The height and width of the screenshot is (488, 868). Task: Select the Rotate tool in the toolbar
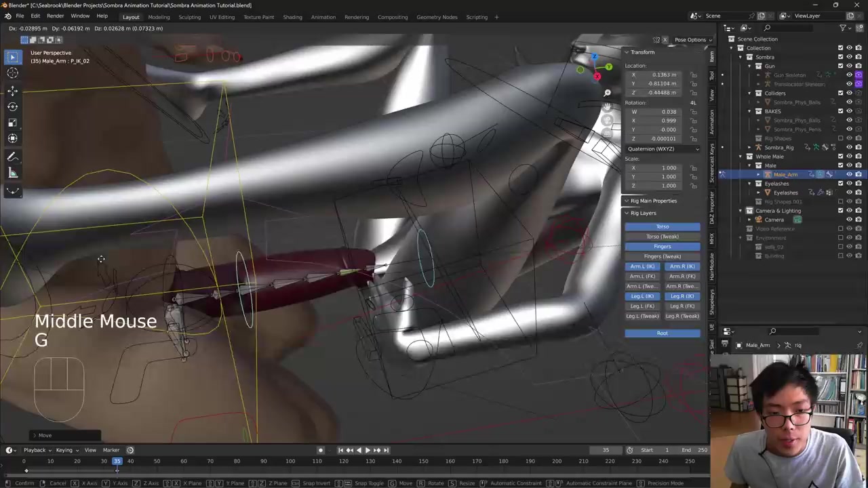(12, 106)
